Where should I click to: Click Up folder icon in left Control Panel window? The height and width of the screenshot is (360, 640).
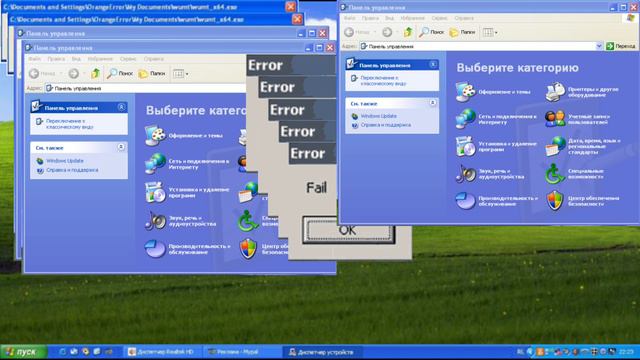pos(96,73)
